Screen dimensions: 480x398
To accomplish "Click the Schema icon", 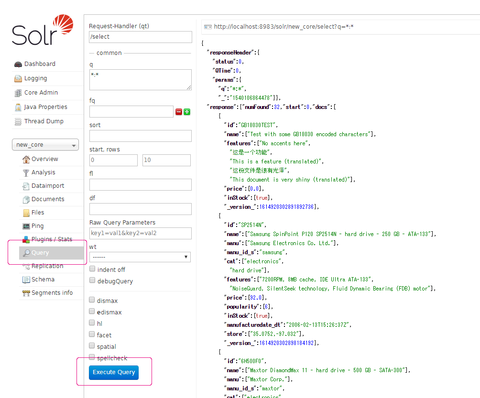I will point(26,279).
